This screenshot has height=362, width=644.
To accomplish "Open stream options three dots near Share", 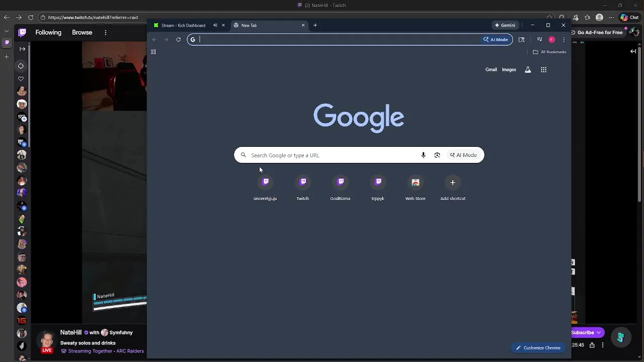I will click(603, 345).
